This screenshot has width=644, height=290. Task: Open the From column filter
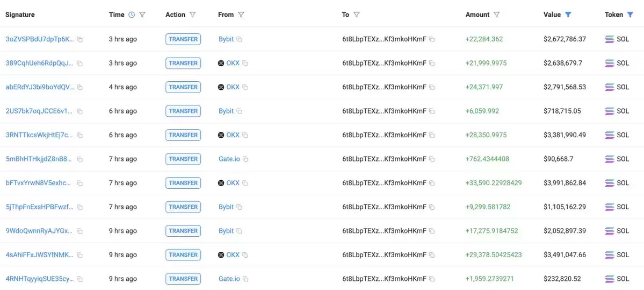(241, 15)
